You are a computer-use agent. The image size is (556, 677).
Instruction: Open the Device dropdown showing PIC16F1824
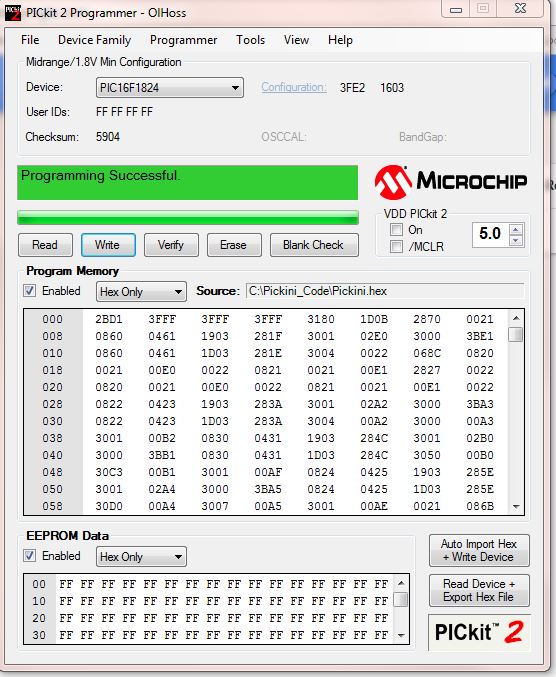tap(170, 88)
